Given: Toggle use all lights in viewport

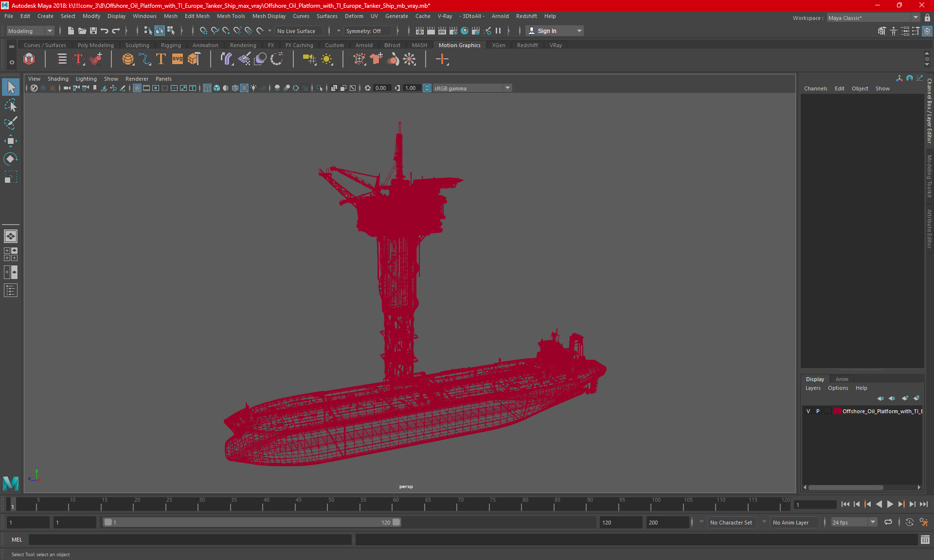Looking at the screenshot, I should [254, 88].
